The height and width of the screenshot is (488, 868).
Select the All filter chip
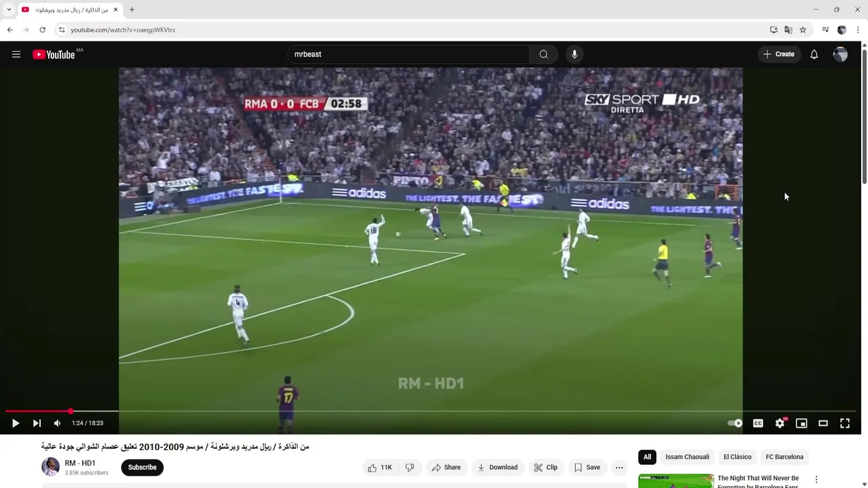(647, 457)
